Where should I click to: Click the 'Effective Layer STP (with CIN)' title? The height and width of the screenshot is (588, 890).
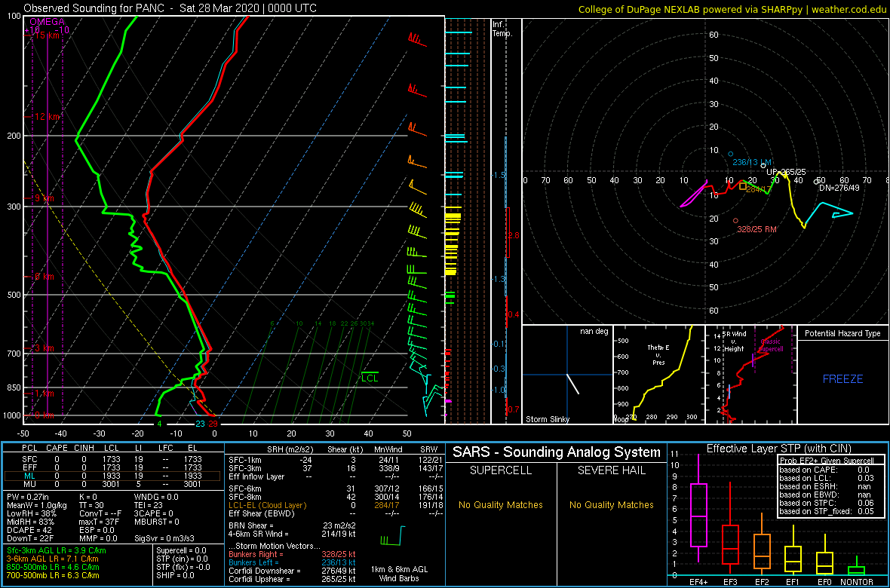777,449
